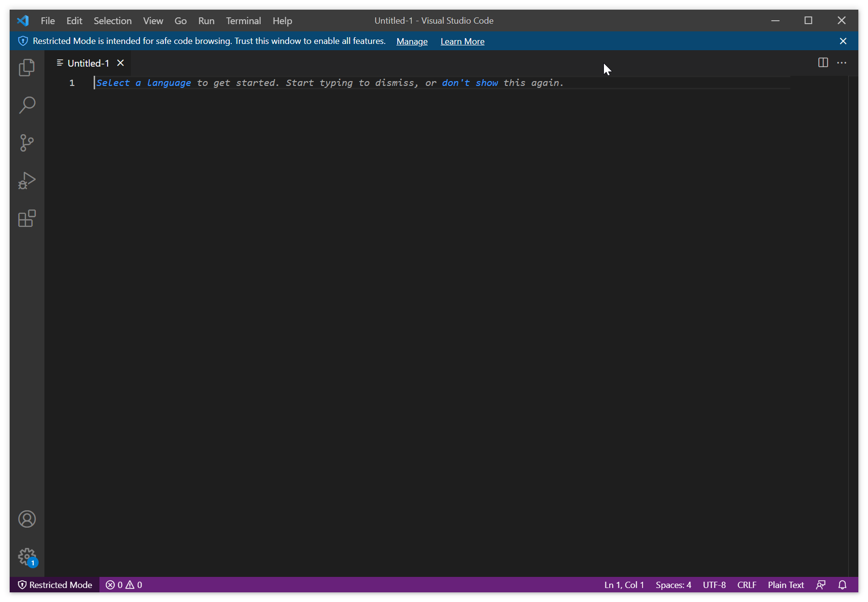Open the Accounts menu icon
Viewport: 868px width, 602px height.
tap(27, 519)
